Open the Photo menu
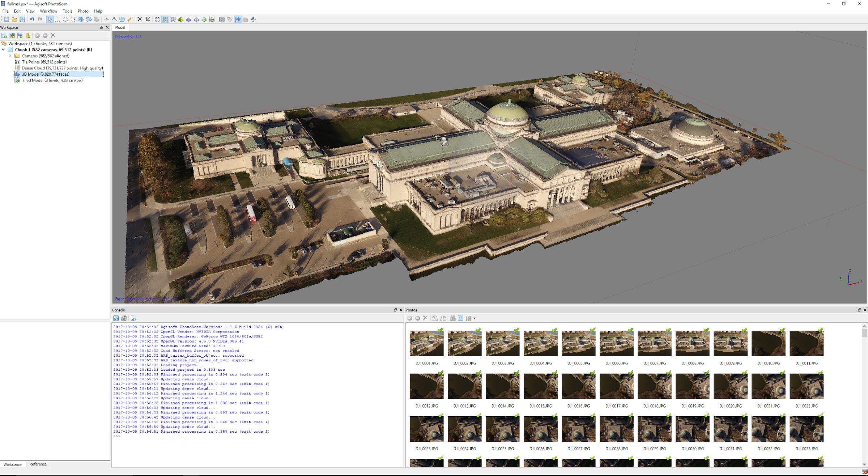 coord(83,11)
